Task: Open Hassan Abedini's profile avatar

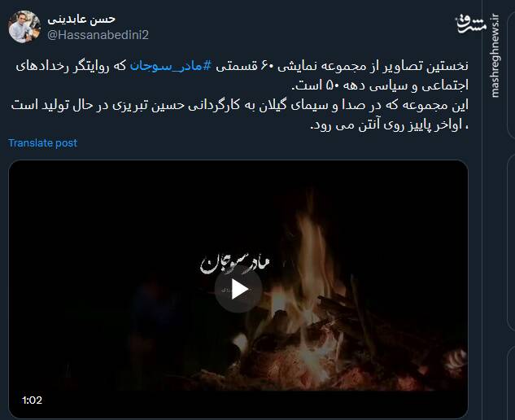Action: tap(24, 27)
